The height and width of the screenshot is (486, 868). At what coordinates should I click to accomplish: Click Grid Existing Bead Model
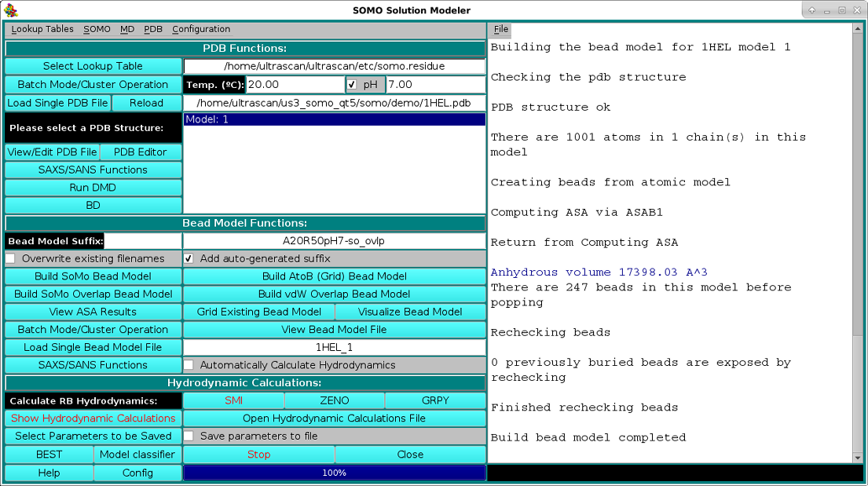tap(259, 312)
